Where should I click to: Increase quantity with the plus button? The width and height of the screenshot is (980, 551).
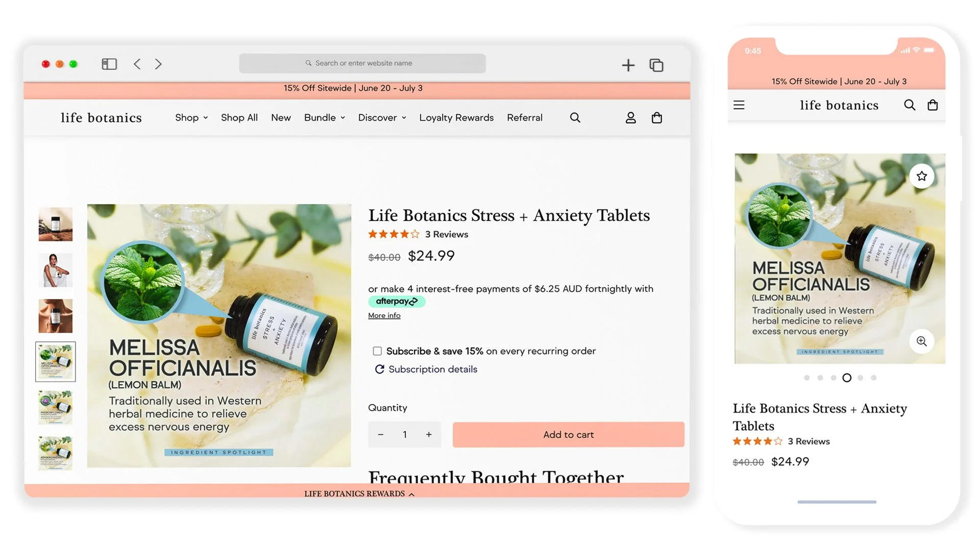(429, 435)
